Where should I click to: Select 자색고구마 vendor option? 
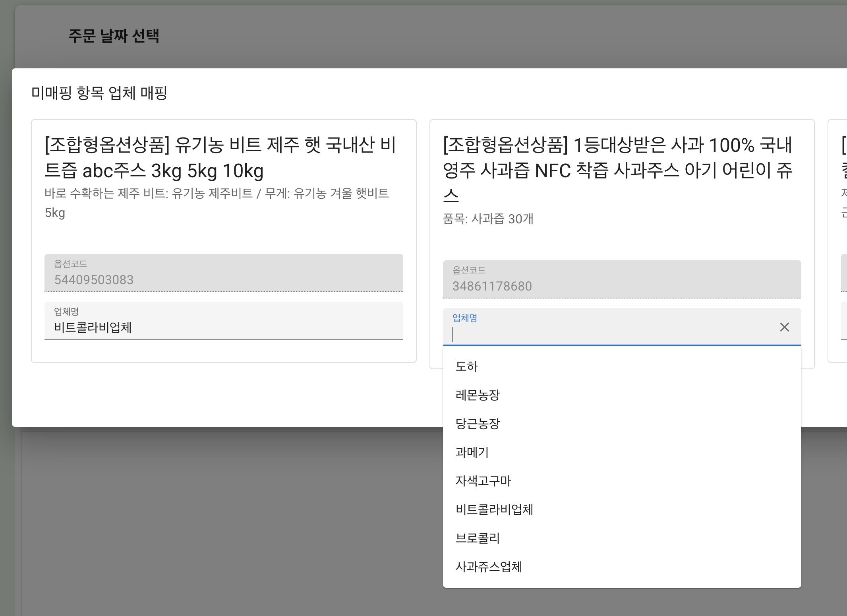point(483,481)
